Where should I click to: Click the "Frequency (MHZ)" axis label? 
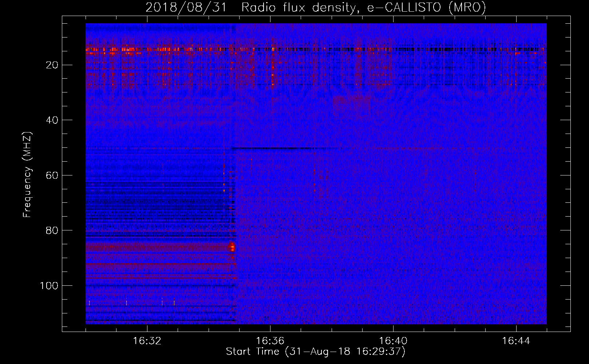(27, 174)
